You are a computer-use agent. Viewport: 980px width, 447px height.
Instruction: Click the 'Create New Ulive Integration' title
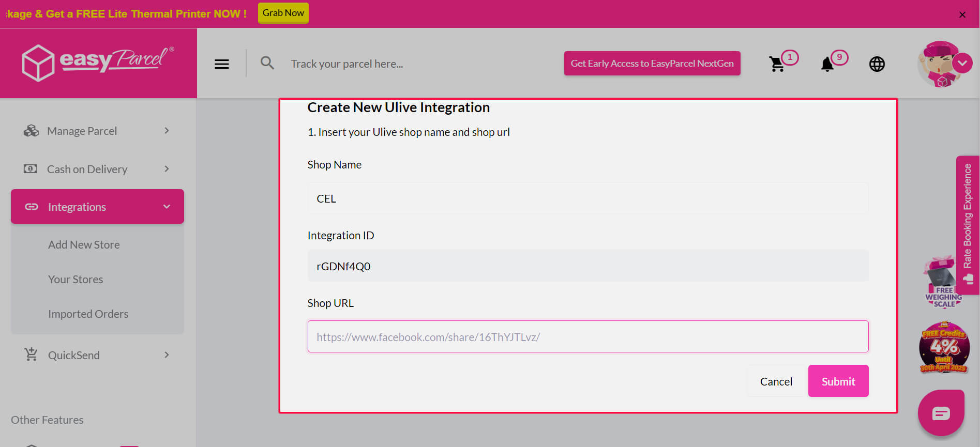[x=398, y=107]
